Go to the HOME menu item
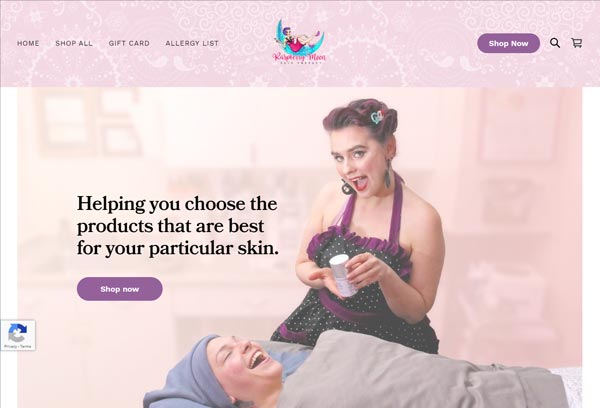The width and height of the screenshot is (600, 408). tap(28, 44)
